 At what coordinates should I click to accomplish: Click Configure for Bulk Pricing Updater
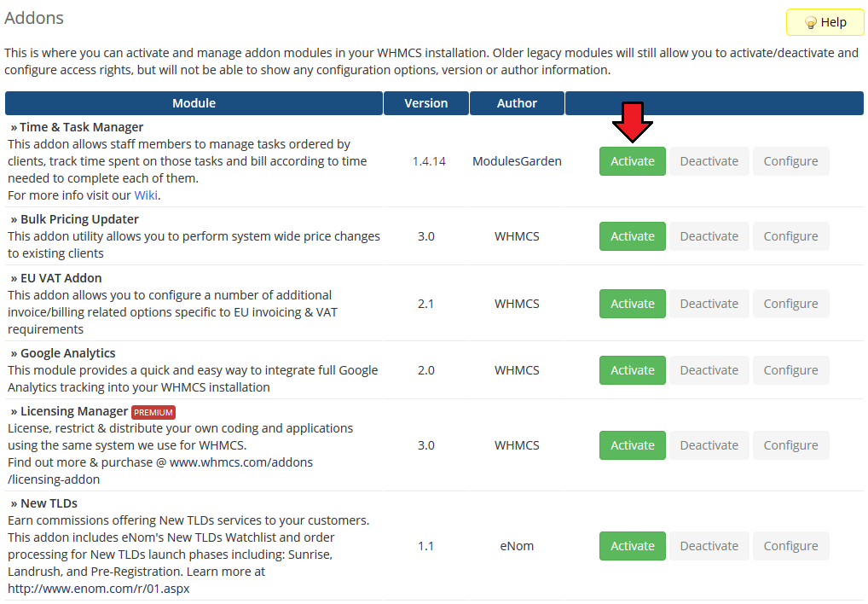790,236
